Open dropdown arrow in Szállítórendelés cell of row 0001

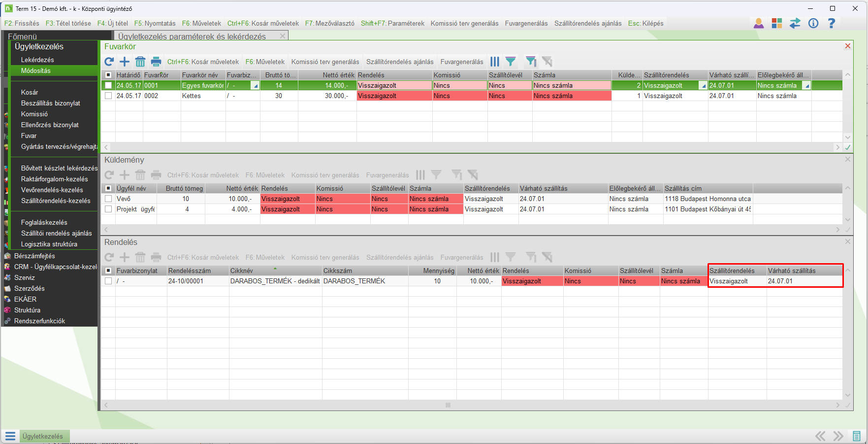[x=704, y=86]
